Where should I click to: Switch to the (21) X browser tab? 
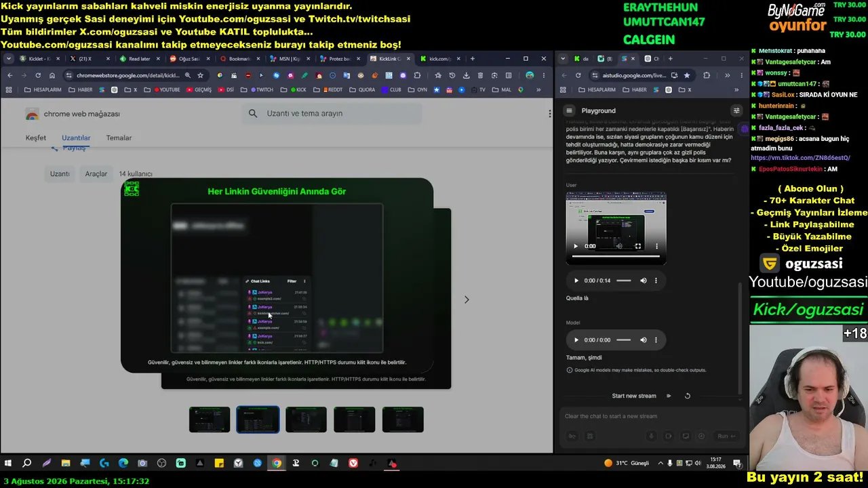[x=88, y=59]
